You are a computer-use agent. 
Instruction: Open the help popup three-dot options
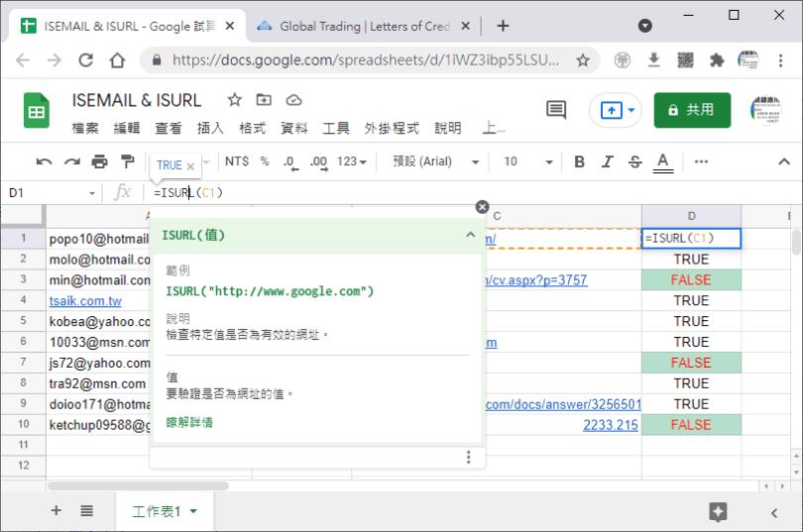(x=468, y=457)
